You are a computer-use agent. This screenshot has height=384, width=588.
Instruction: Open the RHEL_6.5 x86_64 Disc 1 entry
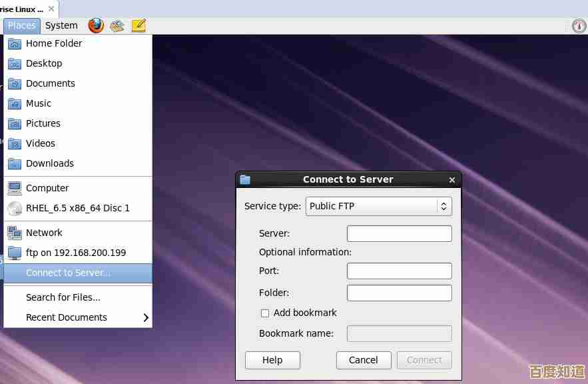[77, 208]
